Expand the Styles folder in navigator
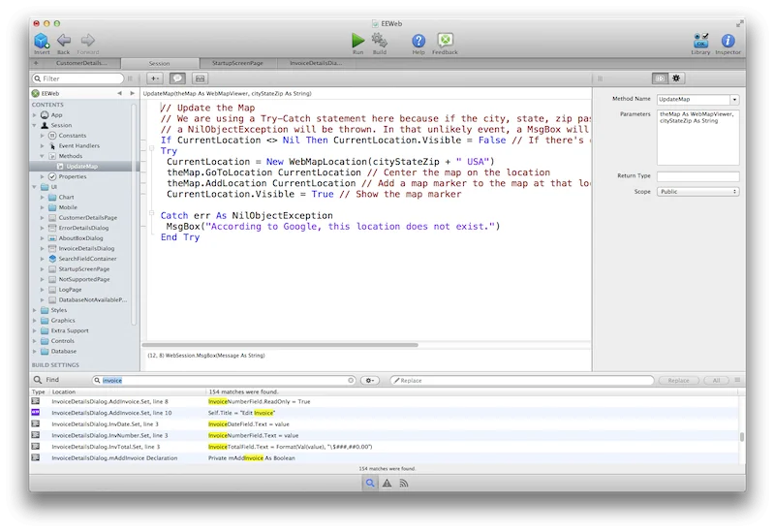The height and width of the screenshot is (532, 775). 35,310
